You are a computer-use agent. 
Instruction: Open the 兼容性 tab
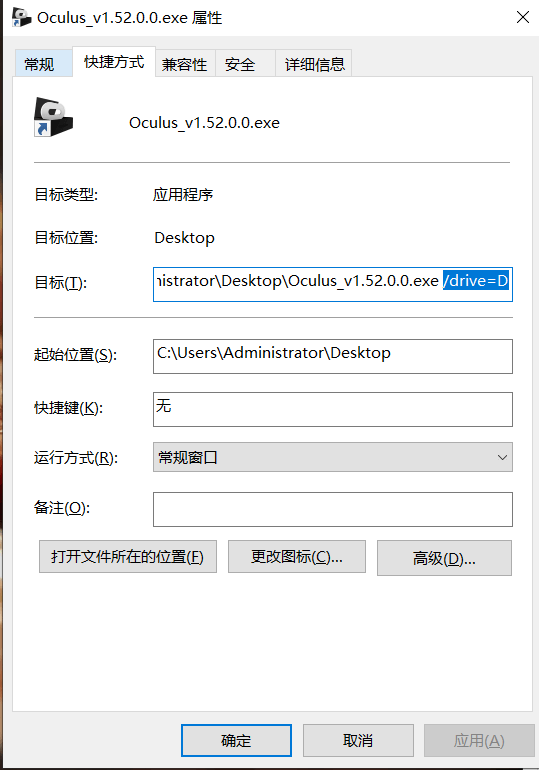[185, 64]
